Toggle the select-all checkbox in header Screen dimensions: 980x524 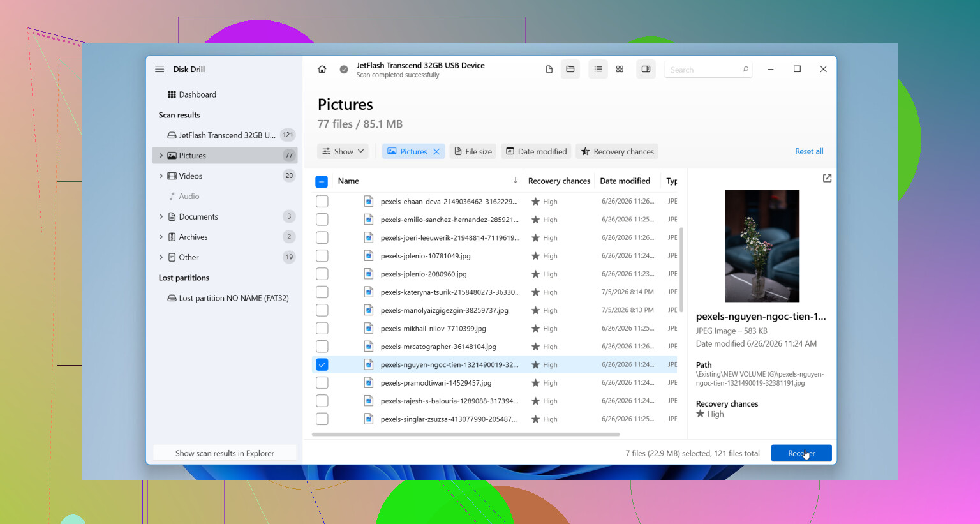coord(322,181)
